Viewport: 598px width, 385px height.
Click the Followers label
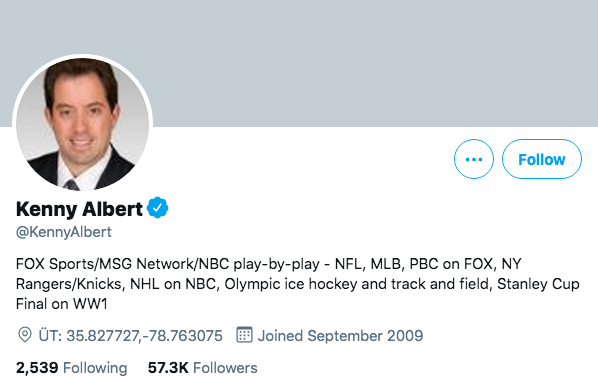(225, 368)
